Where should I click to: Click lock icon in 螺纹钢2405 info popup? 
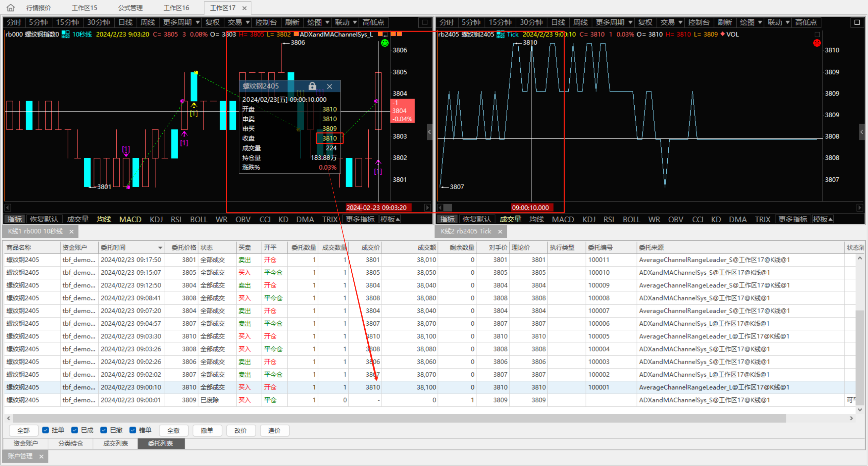tap(312, 86)
